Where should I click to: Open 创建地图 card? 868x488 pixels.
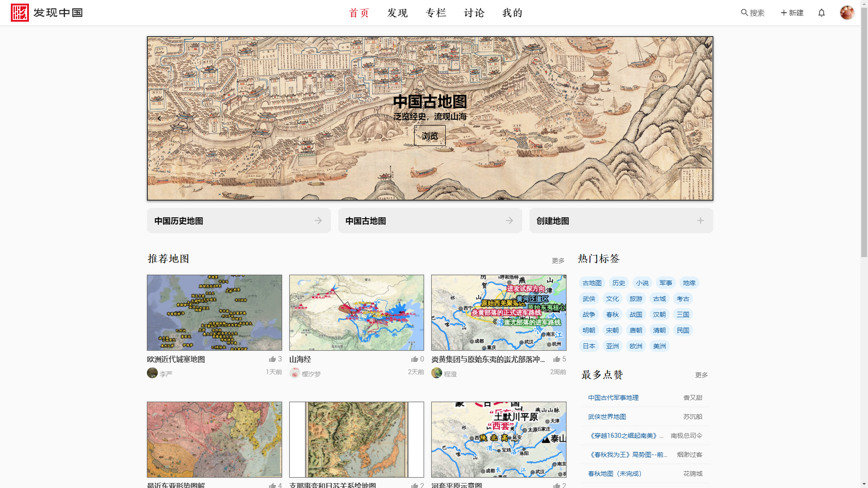click(x=621, y=221)
